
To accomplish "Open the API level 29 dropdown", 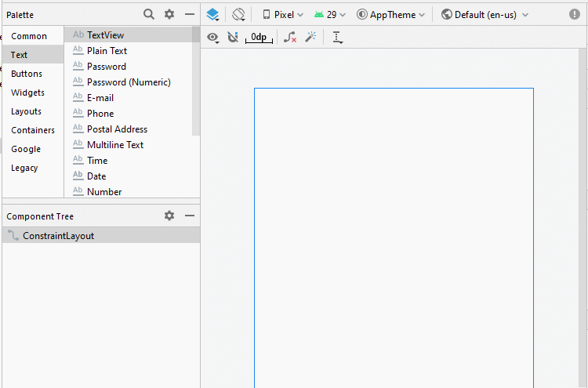I will coord(330,15).
